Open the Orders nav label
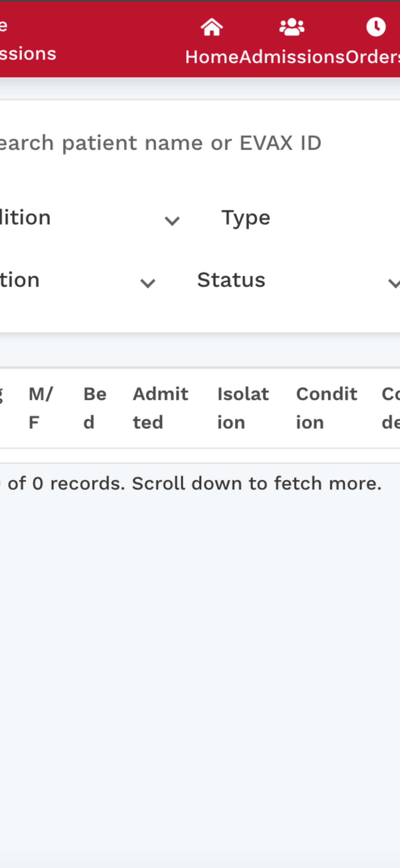 [373, 57]
